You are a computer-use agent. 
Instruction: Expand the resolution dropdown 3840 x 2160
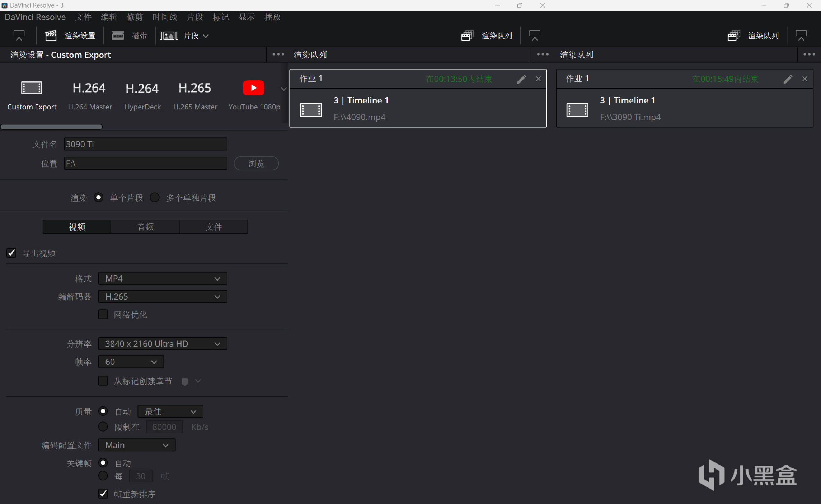[163, 344]
